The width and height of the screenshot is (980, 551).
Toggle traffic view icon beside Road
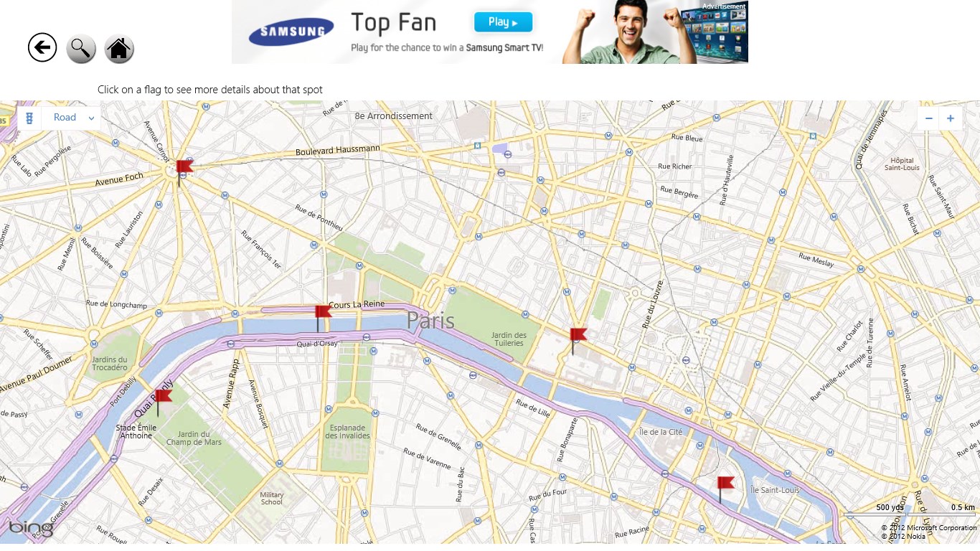(x=29, y=118)
